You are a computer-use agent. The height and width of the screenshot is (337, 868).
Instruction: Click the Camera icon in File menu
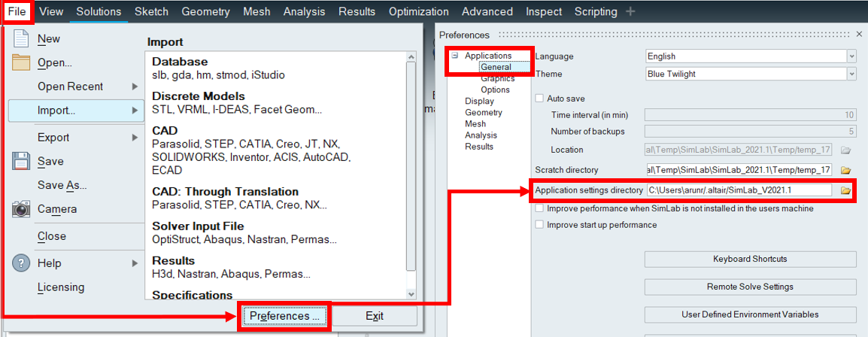point(22,209)
